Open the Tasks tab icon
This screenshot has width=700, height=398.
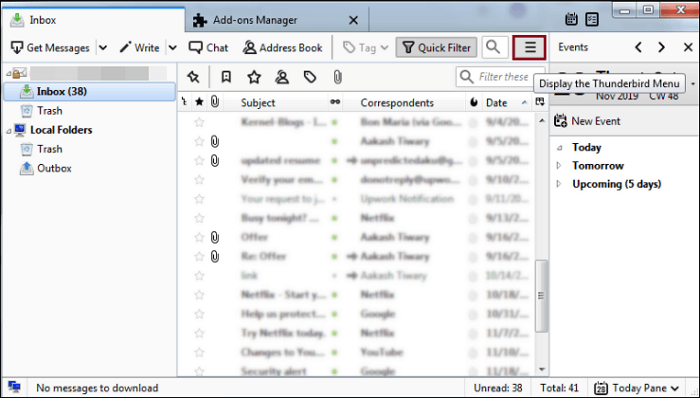tap(592, 19)
